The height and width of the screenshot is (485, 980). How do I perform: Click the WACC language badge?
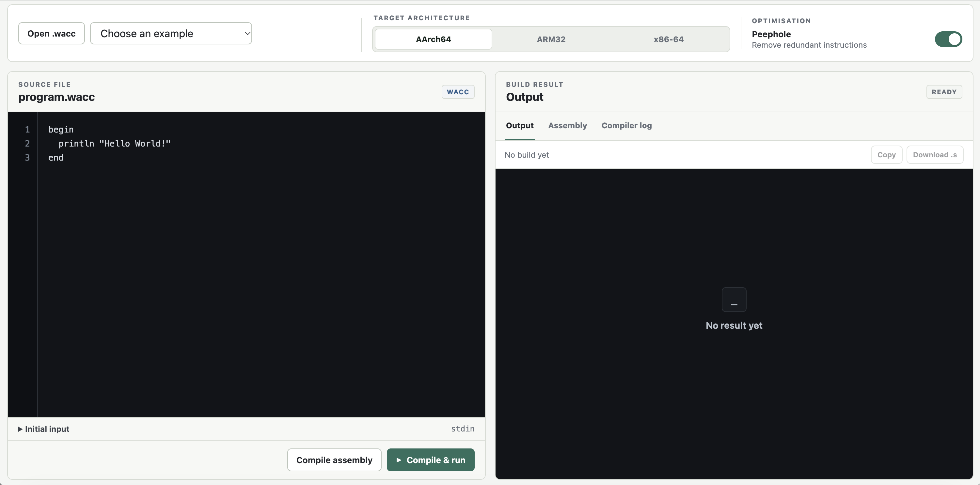(x=458, y=92)
